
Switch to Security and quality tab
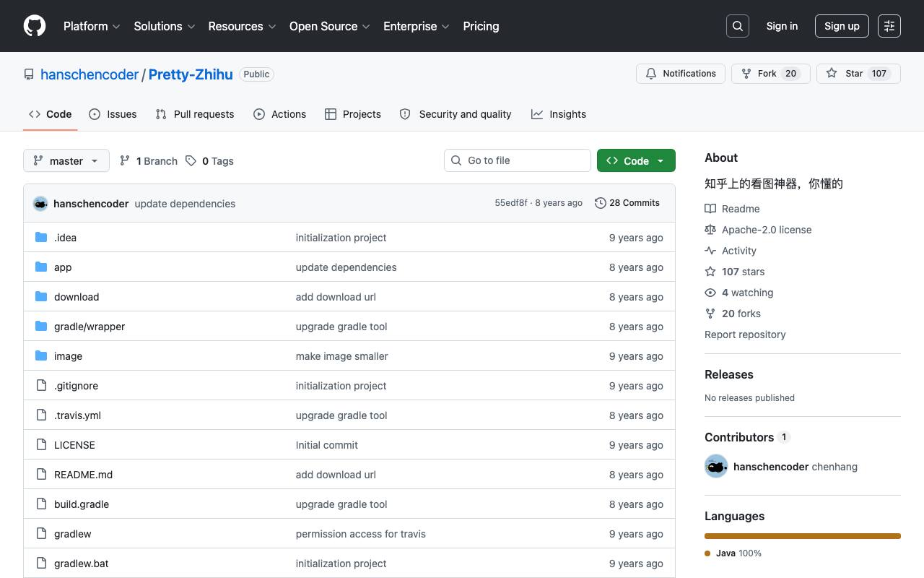click(x=456, y=114)
